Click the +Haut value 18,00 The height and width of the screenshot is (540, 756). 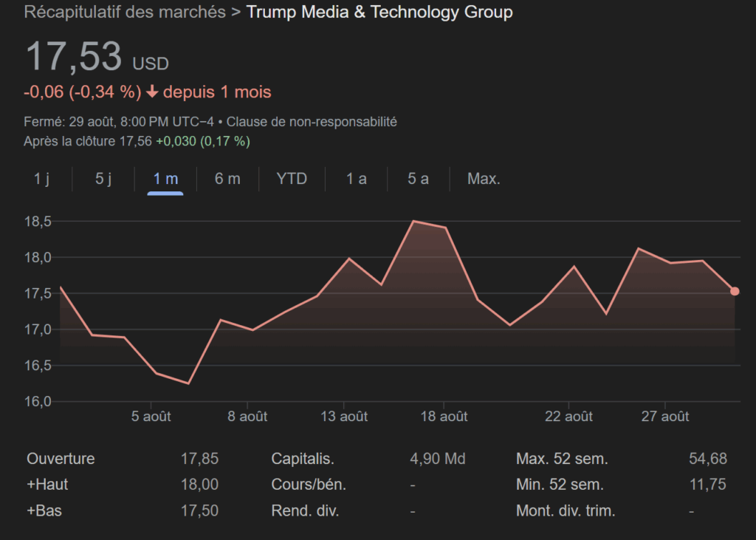point(199,485)
